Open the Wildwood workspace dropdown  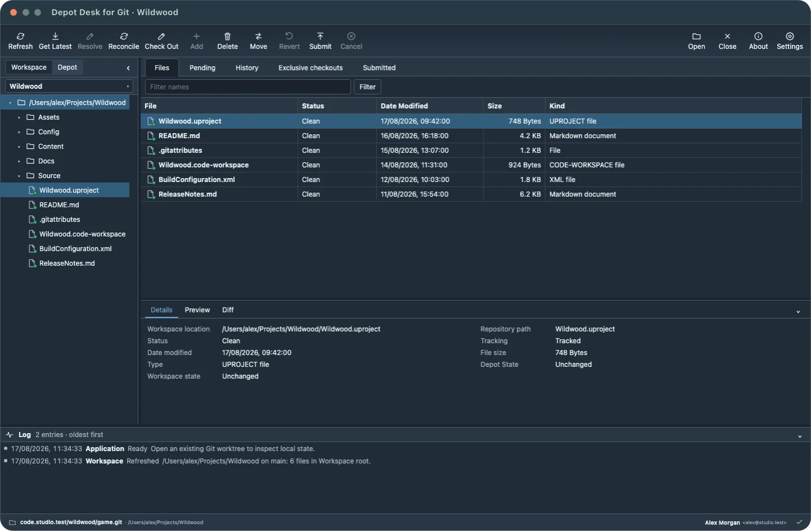click(x=69, y=87)
